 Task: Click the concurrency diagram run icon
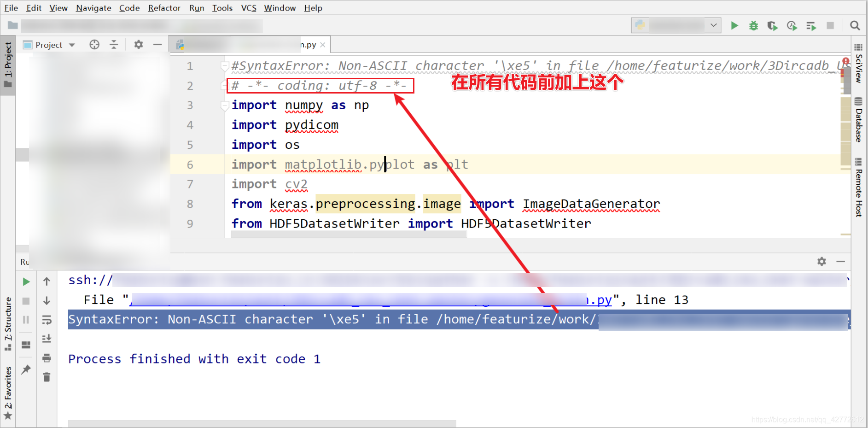pyautogui.click(x=811, y=26)
